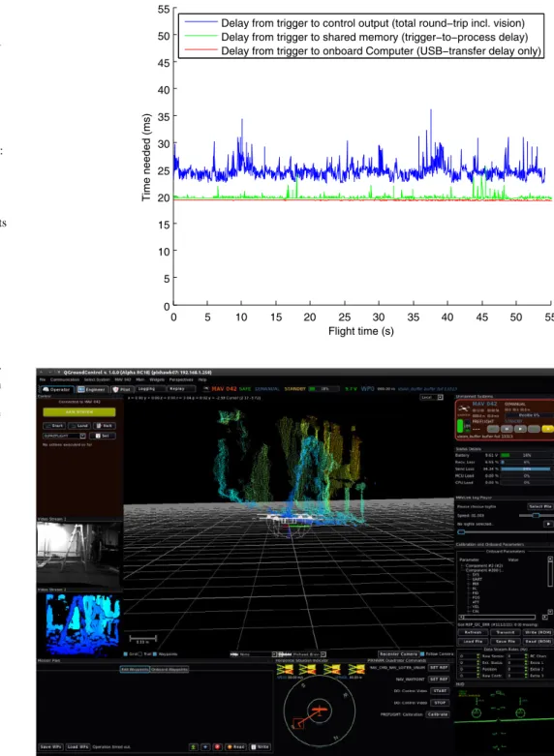Click the Write (ROM) button
Screen dimensions: 554x756
click(x=538, y=632)
